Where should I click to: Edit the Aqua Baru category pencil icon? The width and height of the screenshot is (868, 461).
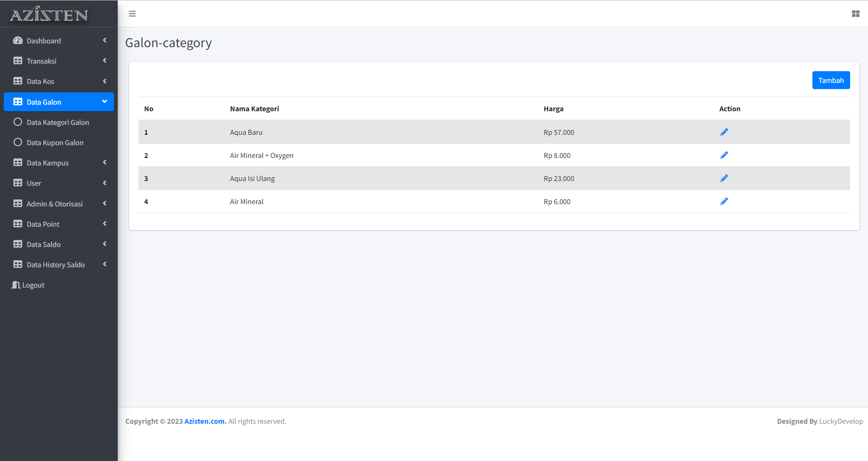(724, 132)
